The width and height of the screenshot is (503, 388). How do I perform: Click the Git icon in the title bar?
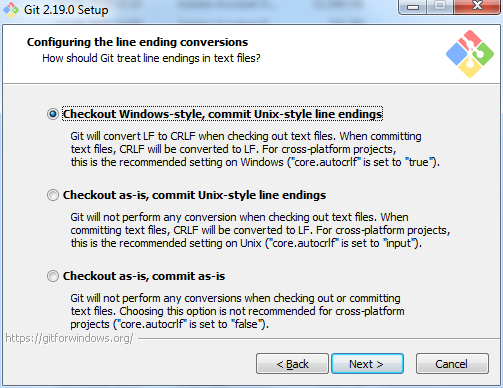[11, 10]
